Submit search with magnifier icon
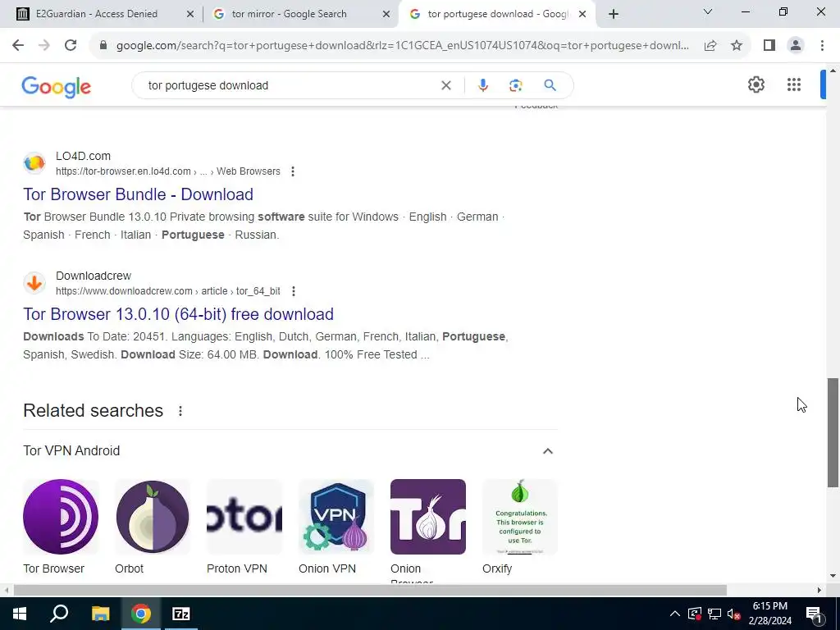 550,85
